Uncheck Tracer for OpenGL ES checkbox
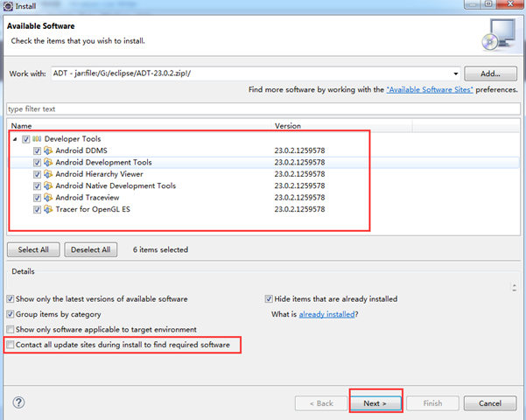This screenshot has height=420, width=526. click(x=37, y=209)
